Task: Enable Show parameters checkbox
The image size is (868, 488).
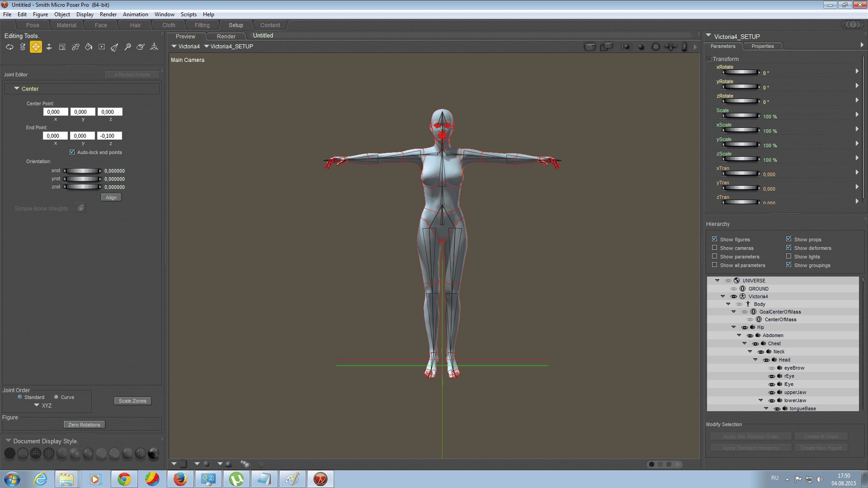Action: point(715,256)
